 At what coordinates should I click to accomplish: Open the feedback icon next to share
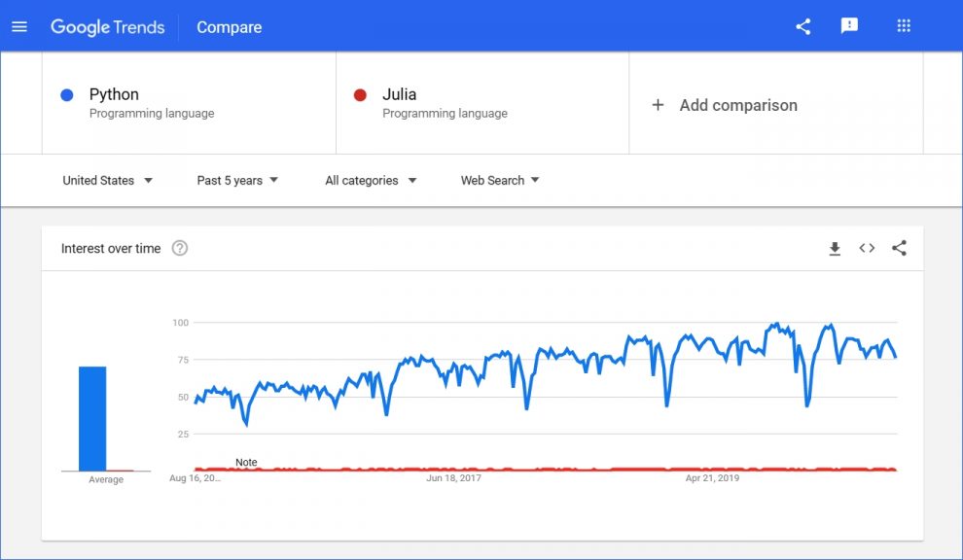pos(849,26)
